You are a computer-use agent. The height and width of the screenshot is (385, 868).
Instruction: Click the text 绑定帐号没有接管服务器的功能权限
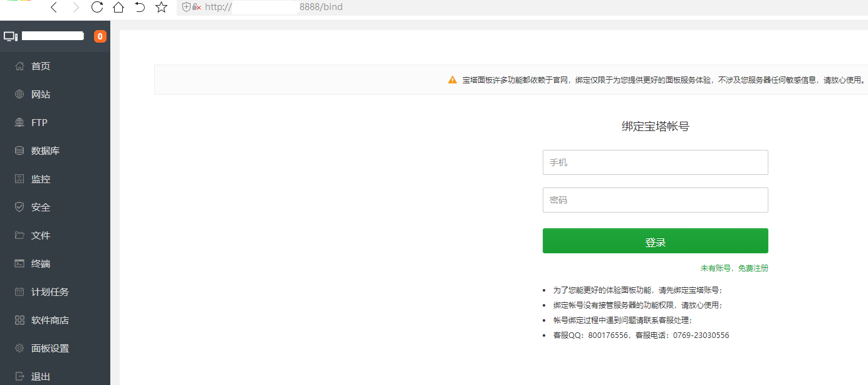(x=638, y=305)
